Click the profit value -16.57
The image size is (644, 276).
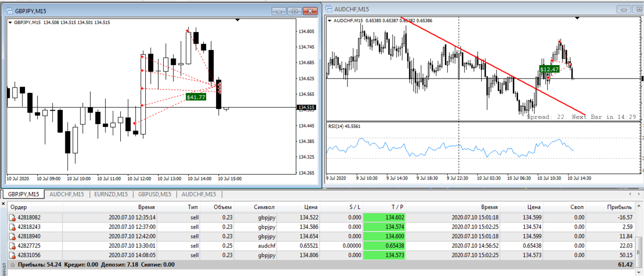(625, 217)
